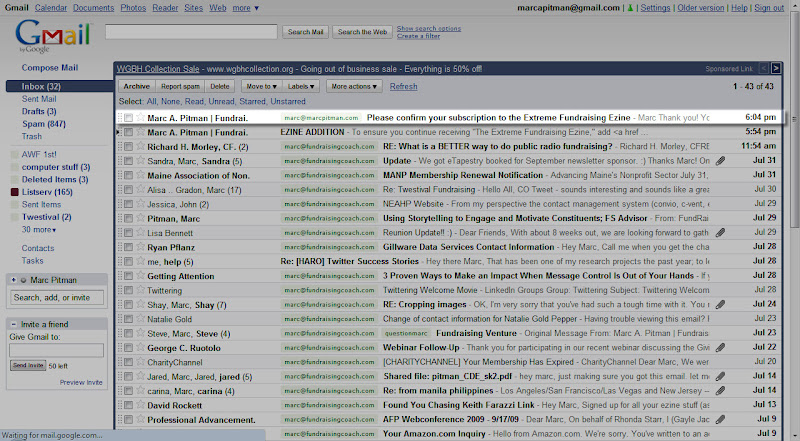Open Reader from the top bar
800x441 pixels.
tap(165, 8)
